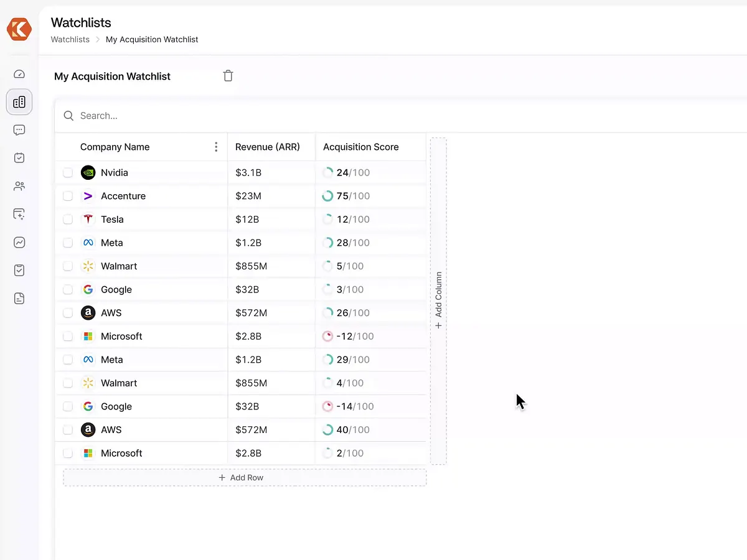
Task: Click the Meta logo in 29/100 row
Action: point(88,360)
